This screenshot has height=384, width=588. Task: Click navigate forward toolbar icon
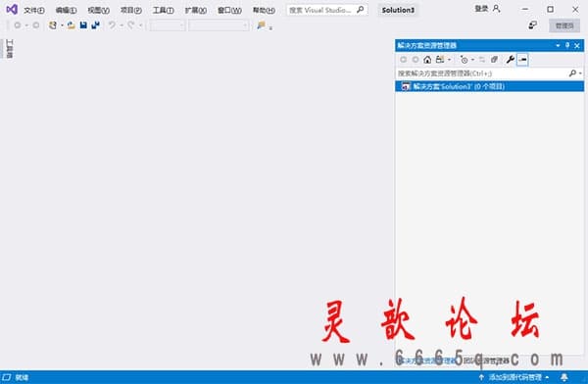36,25
